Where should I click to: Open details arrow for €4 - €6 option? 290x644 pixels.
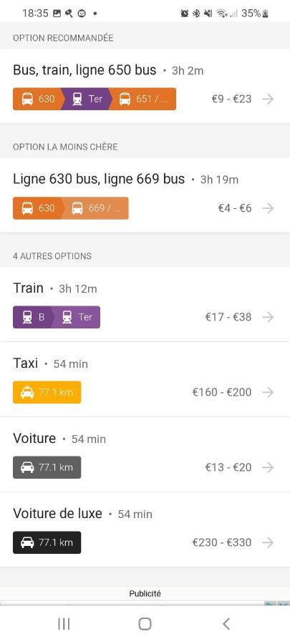tap(268, 208)
